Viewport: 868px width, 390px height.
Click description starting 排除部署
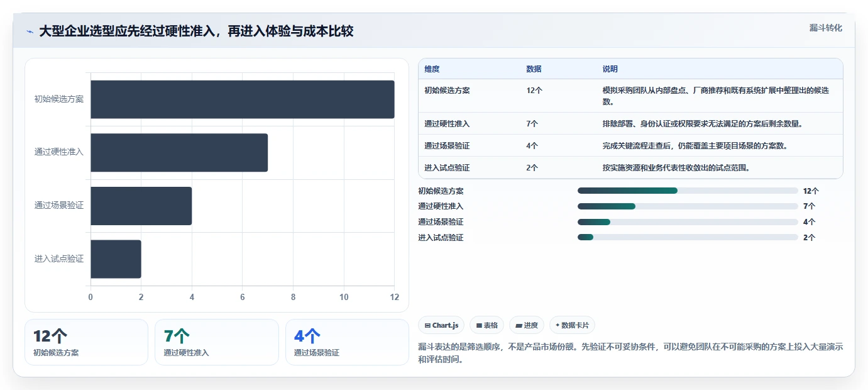[703, 124]
